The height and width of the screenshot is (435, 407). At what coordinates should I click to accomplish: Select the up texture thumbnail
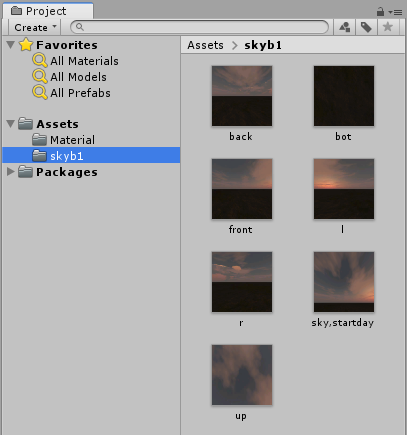point(242,375)
